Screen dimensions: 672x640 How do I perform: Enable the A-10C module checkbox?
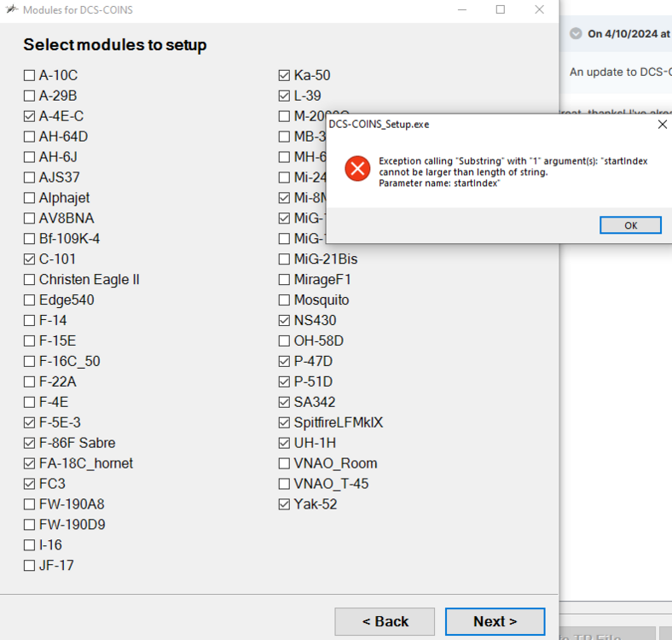(30, 76)
